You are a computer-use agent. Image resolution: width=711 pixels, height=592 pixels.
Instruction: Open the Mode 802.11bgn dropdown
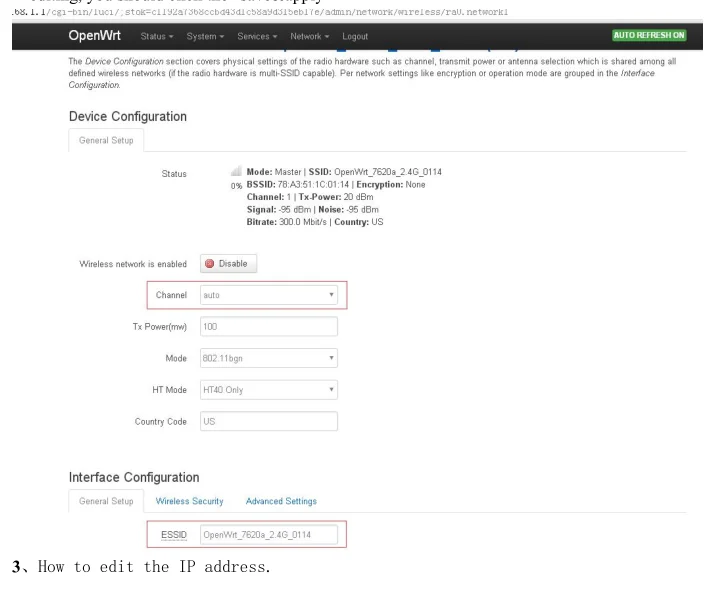click(269, 358)
